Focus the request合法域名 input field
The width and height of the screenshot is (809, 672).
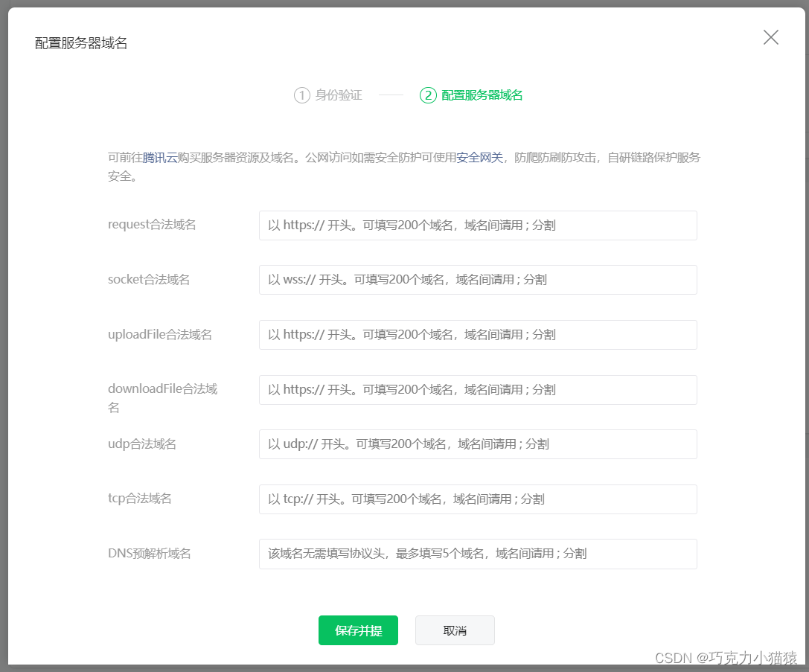click(x=477, y=225)
